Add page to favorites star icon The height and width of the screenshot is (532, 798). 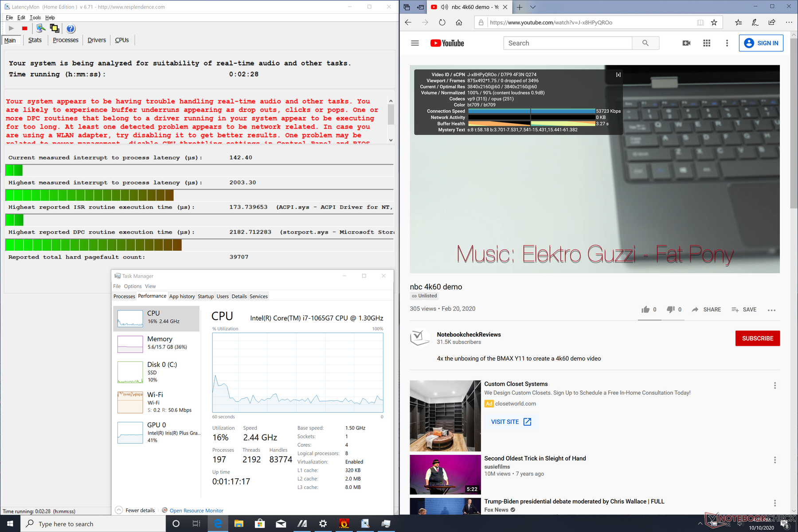point(714,23)
